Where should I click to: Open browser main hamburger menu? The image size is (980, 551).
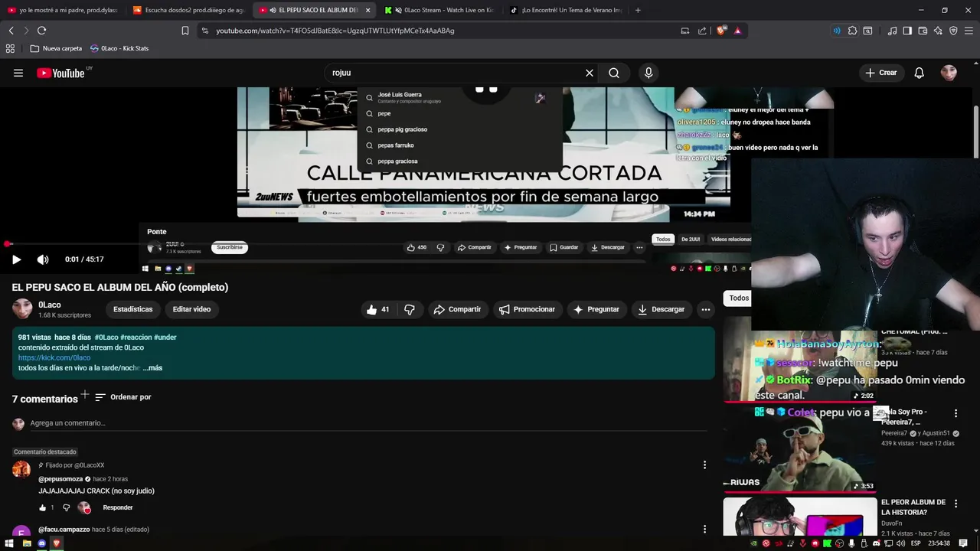point(969,31)
